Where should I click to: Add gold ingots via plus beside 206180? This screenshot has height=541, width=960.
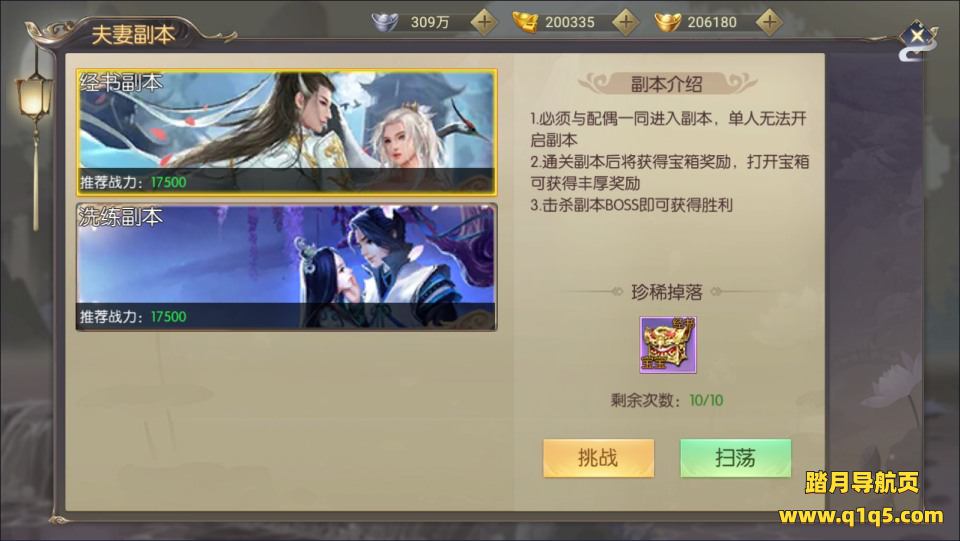(769, 22)
